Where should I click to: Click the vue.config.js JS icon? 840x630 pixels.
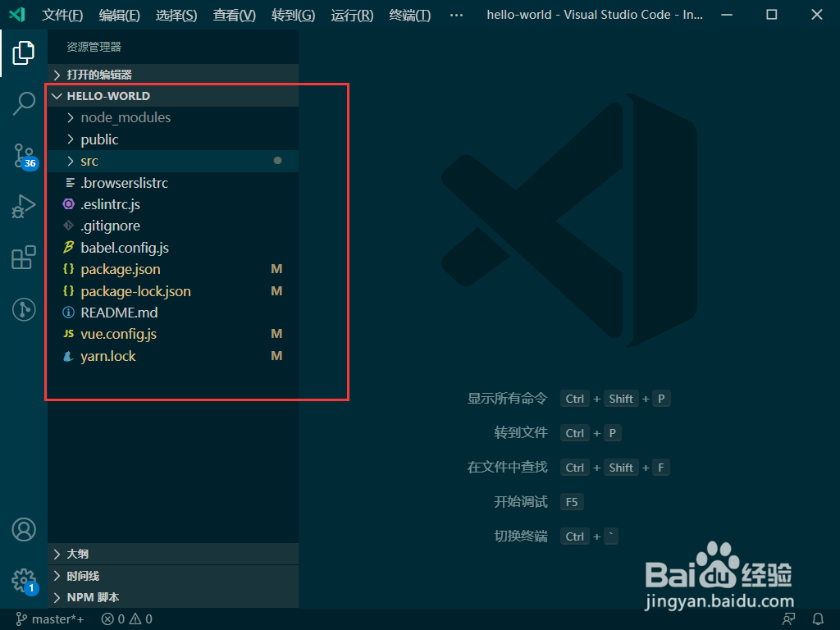69,334
